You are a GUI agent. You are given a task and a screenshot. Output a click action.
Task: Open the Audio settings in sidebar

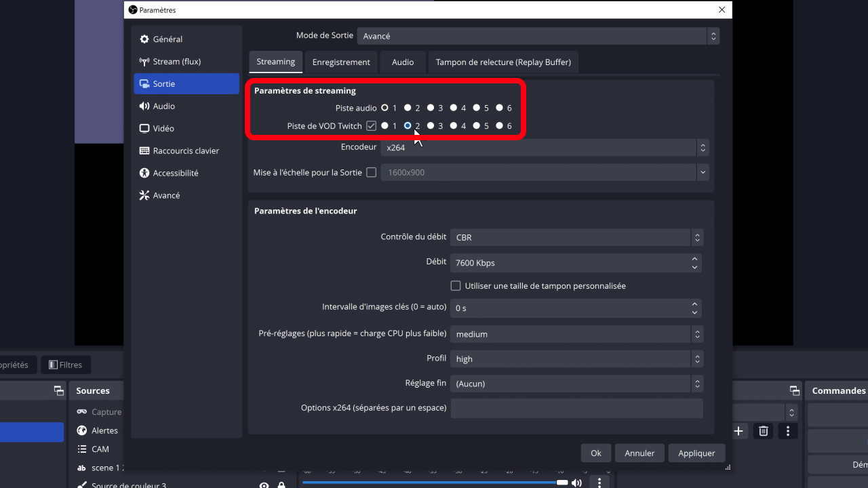coord(163,106)
